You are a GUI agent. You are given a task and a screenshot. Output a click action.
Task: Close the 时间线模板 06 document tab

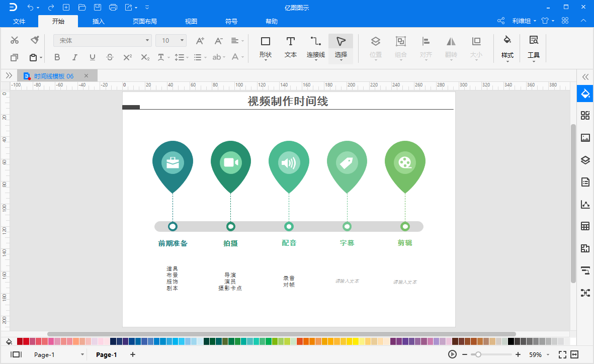point(86,76)
